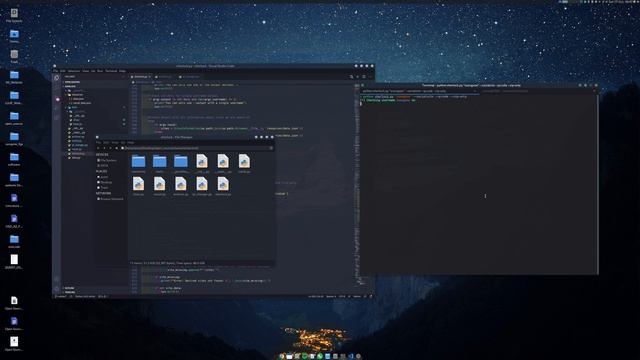Viewport: 640px width, 360px height.
Task: Select the sherlock.py file in File Manager
Action: [223, 186]
